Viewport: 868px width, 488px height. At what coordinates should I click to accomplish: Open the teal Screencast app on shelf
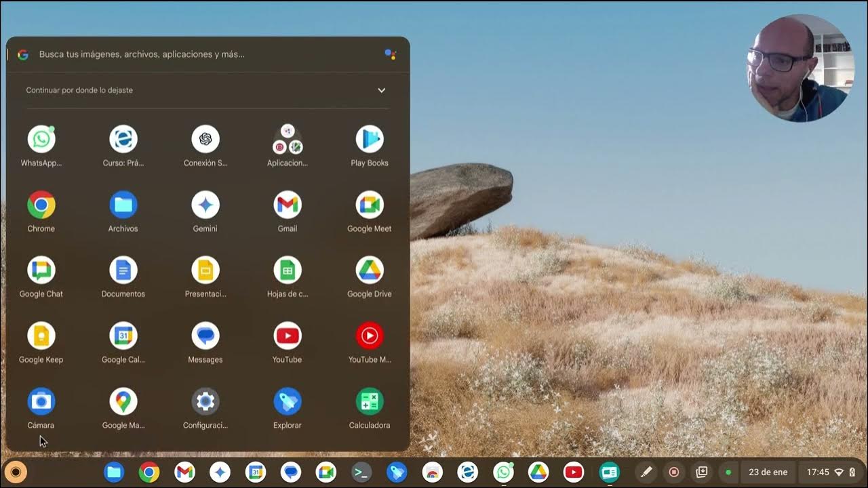tap(609, 472)
